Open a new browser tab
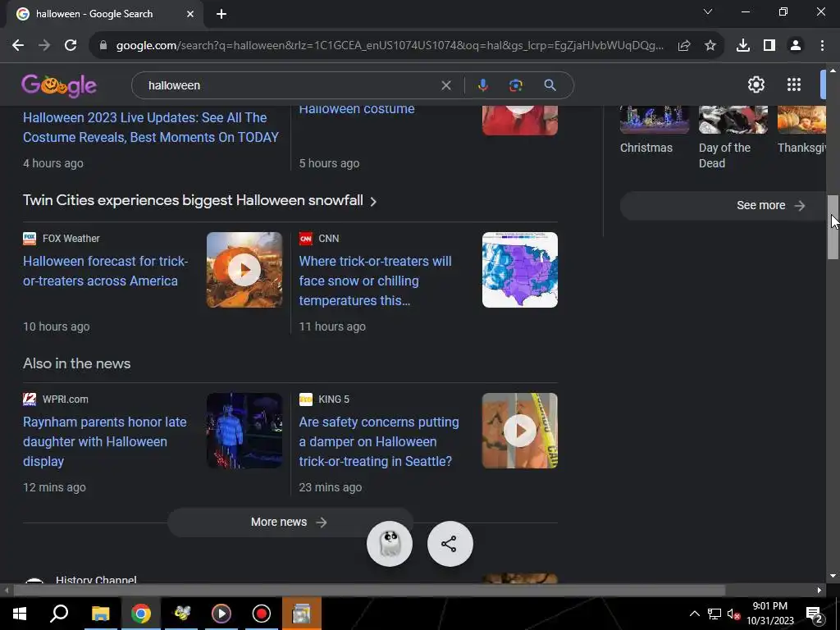The image size is (840, 630). tap(221, 14)
